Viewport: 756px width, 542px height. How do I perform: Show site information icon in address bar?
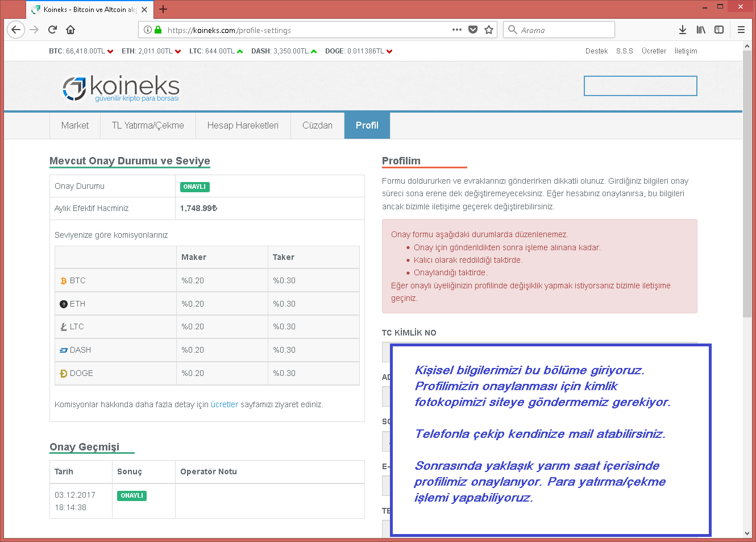click(x=148, y=30)
